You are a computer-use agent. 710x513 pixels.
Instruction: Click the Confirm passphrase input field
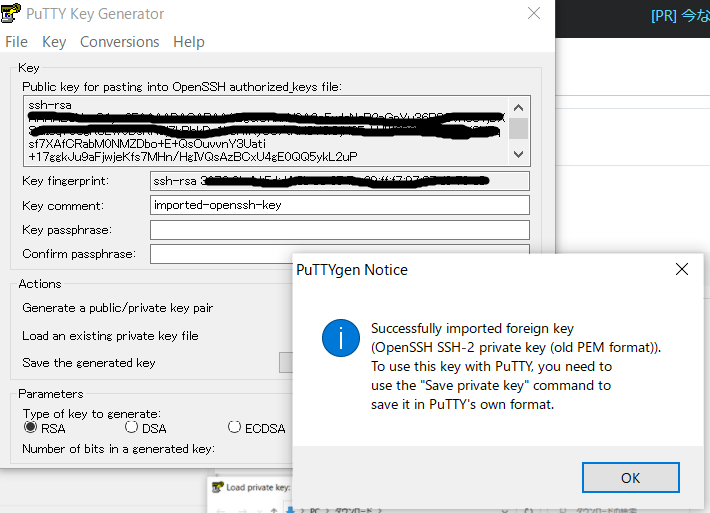(x=340, y=254)
